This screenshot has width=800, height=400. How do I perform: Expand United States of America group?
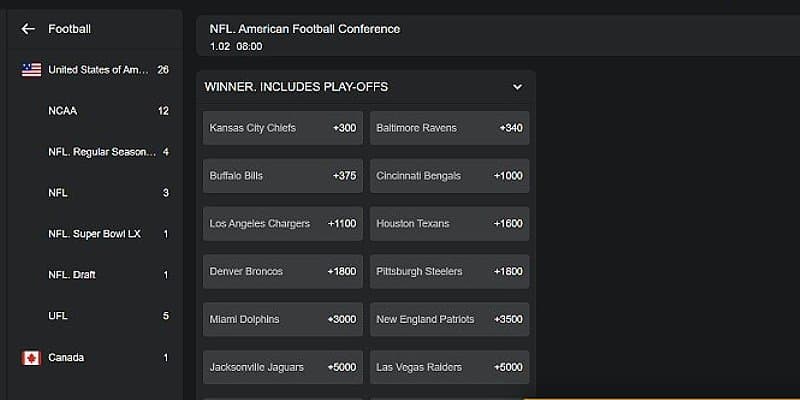coord(98,70)
